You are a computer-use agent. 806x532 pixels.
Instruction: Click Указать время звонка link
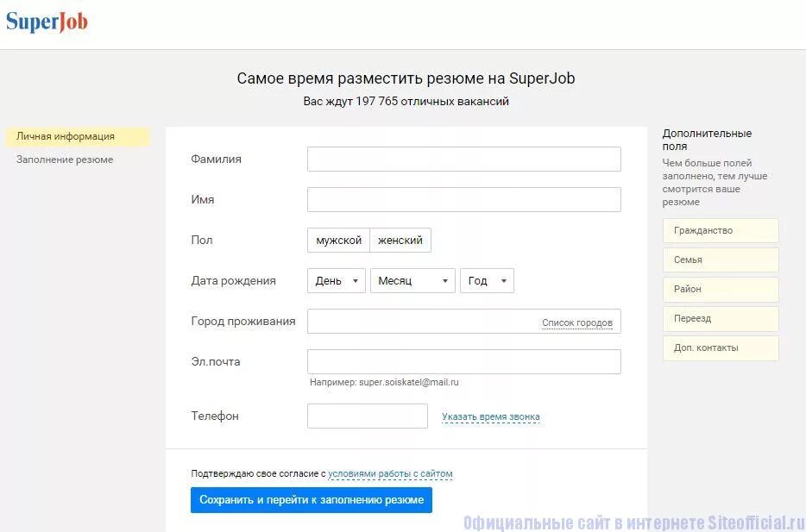coord(490,416)
